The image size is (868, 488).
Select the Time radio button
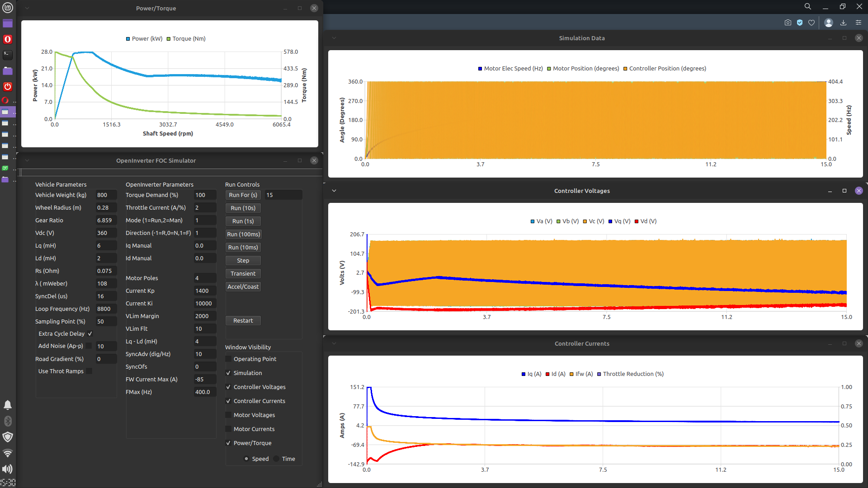pyautogui.click(x=276, y=459)
